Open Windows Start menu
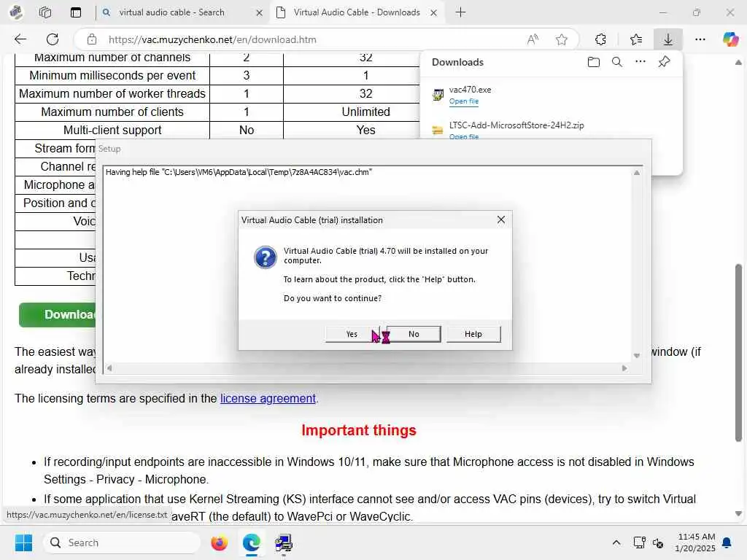This screenshot has height=560, width=747. pyautogui.click(x=23, y=542)
